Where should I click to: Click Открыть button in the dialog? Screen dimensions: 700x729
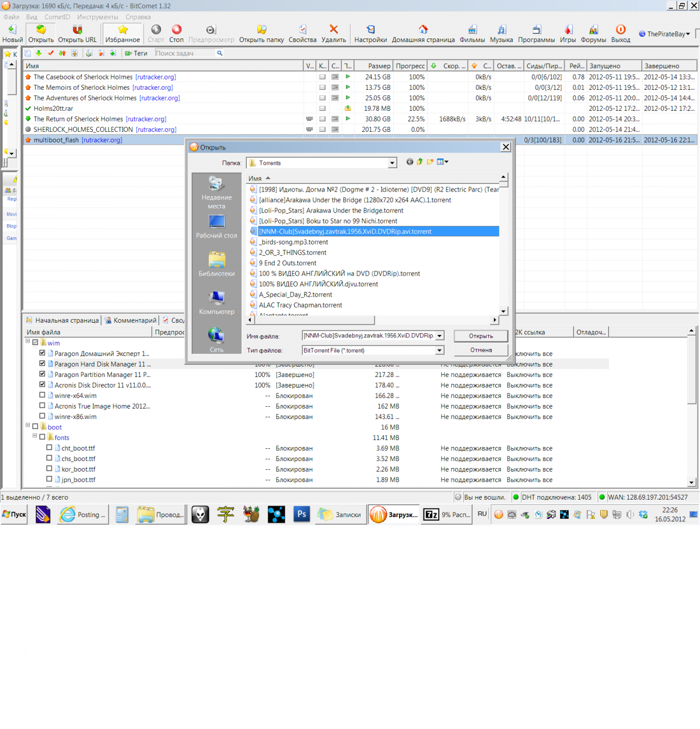481,336
